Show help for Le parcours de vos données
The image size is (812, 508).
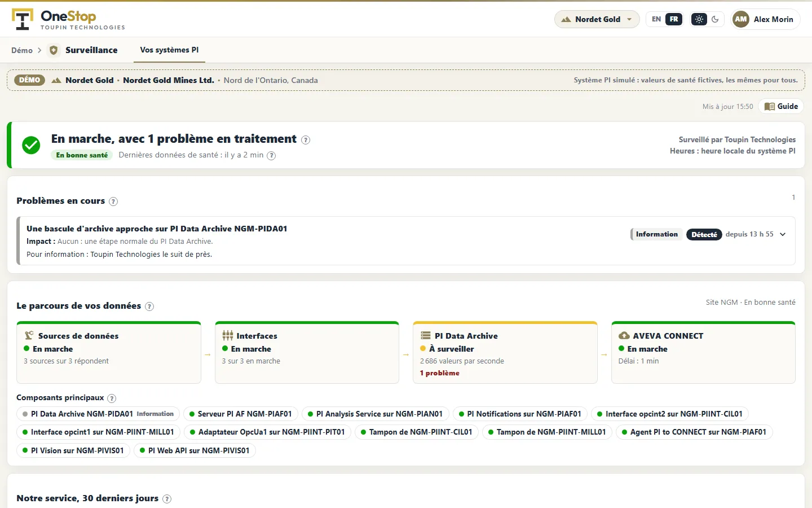[149, 306]
